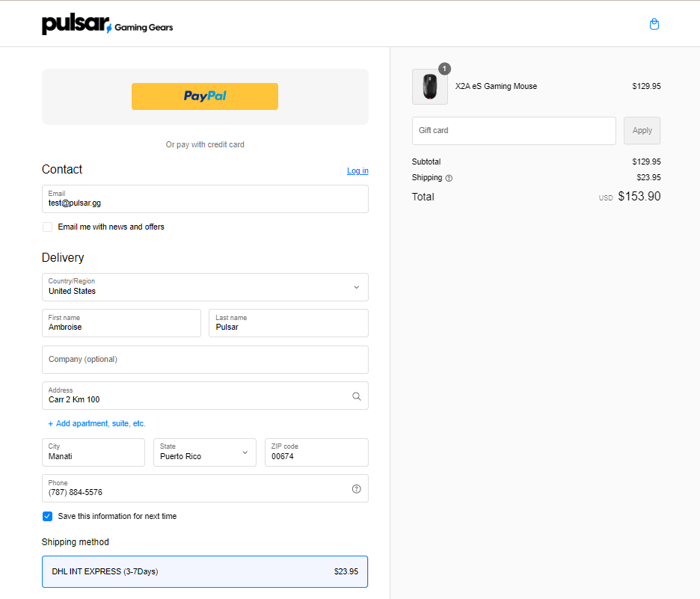Enable Email me with news and offers
The width and height of the screenshot is (700, 599).
click(x=47, y=227)
